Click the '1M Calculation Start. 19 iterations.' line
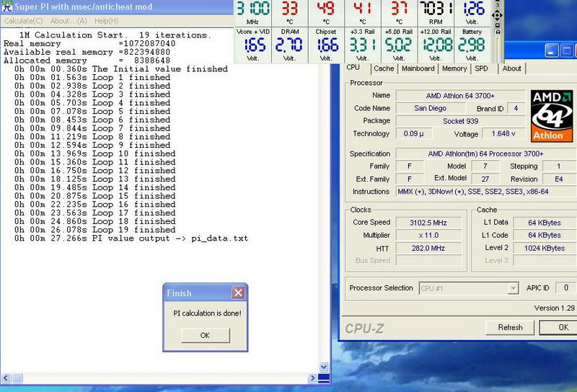 [x=115, y=35]
